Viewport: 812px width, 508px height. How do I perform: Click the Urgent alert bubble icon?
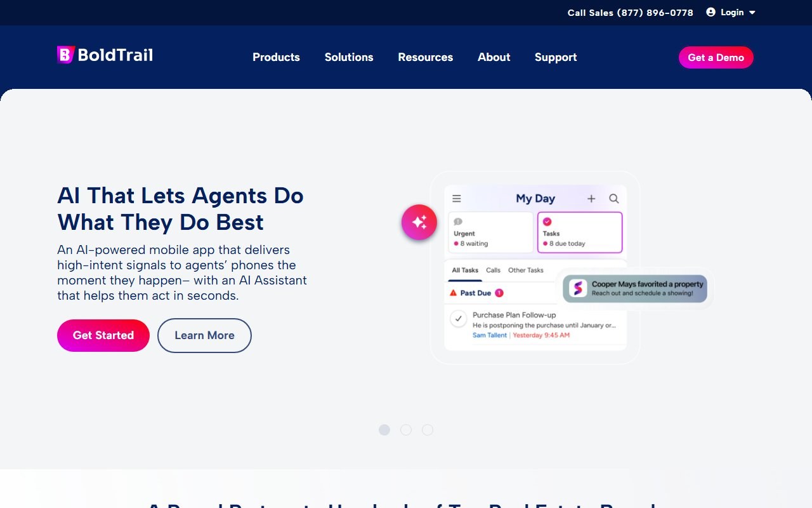pyautogui.click(x=458, y=220)
